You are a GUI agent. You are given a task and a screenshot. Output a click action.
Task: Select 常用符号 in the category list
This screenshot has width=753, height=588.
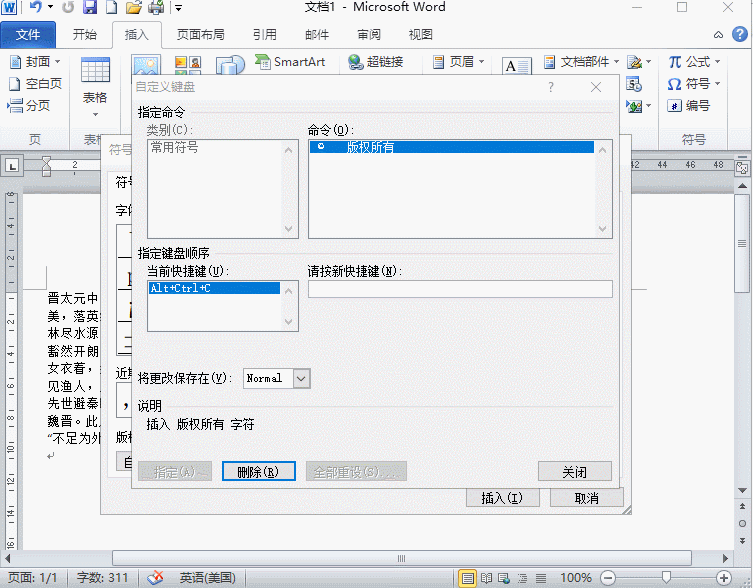[175, 147]
